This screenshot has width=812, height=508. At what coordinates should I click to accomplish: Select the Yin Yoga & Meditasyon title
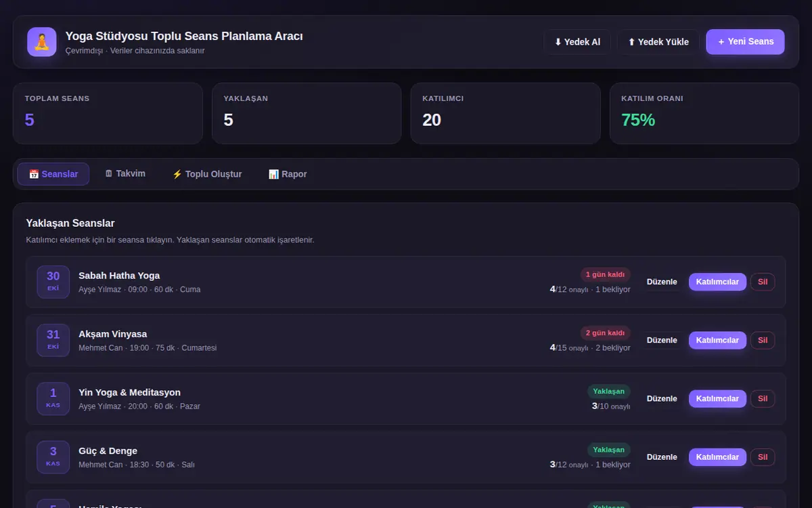(129, 392)
